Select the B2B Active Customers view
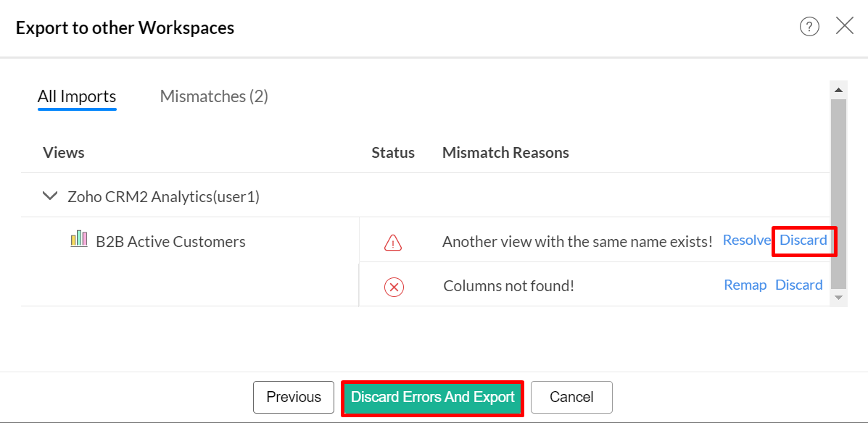Viewport: 868px width, 423px height. (170, 242)
